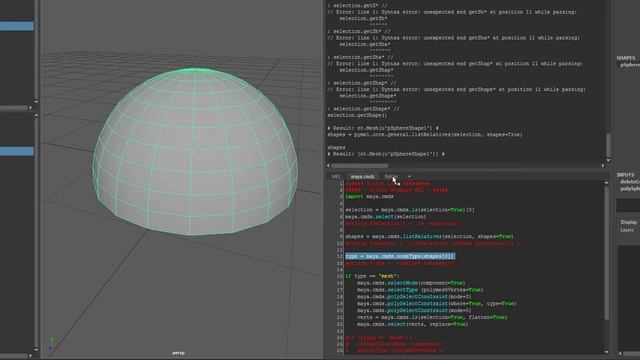Click 'maya.cmds.select(verts, replace=True)' line
This screenshot has height=360, width=640.
[413, 324]
